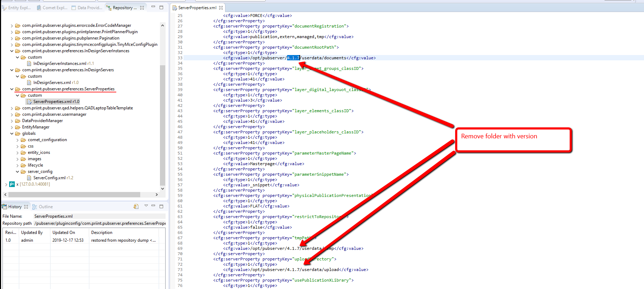Click the priint server icon for 127.0.0.1
Image resolution: width=644 pixels, height=289 pixels.
tap(12, 184)
